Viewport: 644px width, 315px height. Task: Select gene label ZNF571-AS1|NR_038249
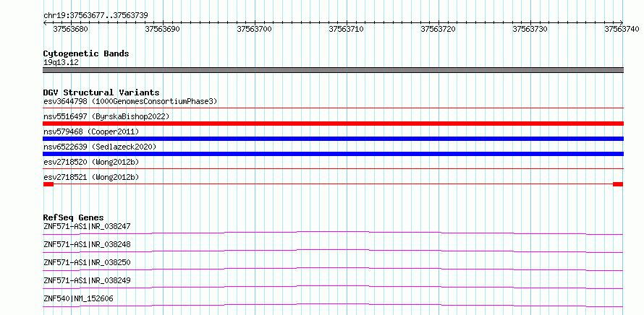(x=87, y=280)
